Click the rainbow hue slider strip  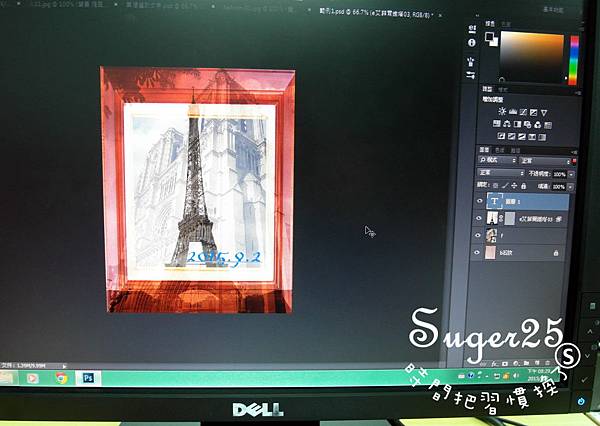574,60
